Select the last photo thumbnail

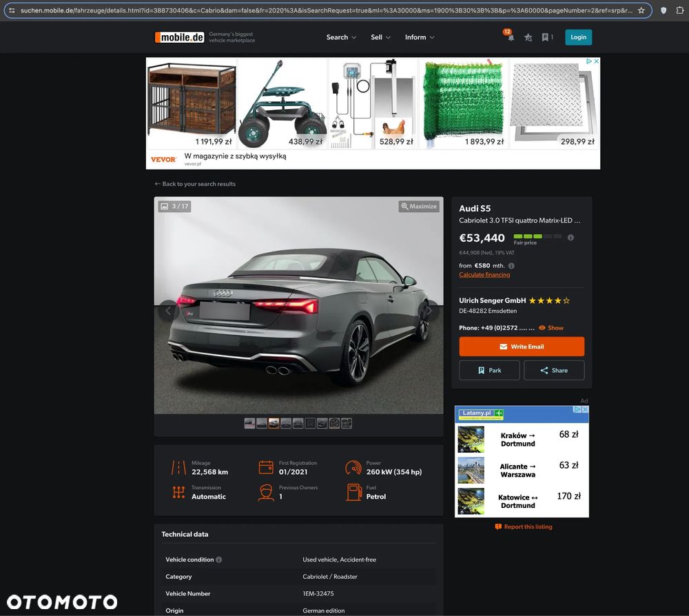347,424
